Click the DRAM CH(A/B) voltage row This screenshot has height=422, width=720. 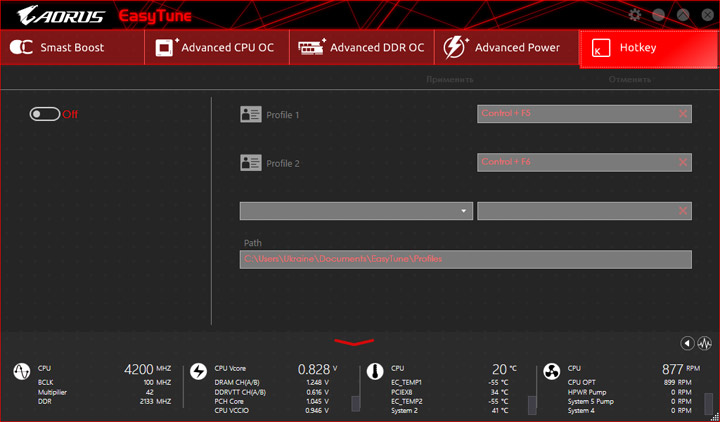point(271,383)
